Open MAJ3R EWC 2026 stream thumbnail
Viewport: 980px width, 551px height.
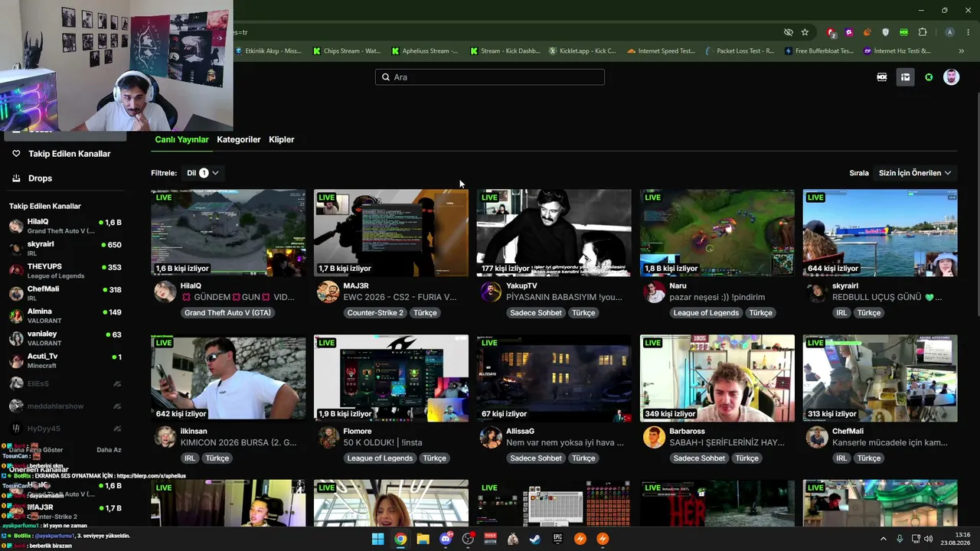[391, 233]
